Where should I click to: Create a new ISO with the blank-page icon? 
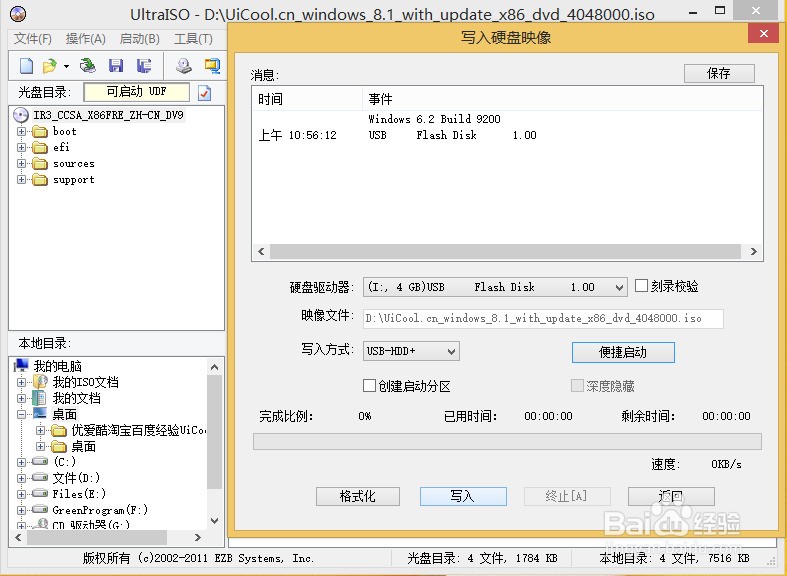pyautogui.click(x=27, y=66)
